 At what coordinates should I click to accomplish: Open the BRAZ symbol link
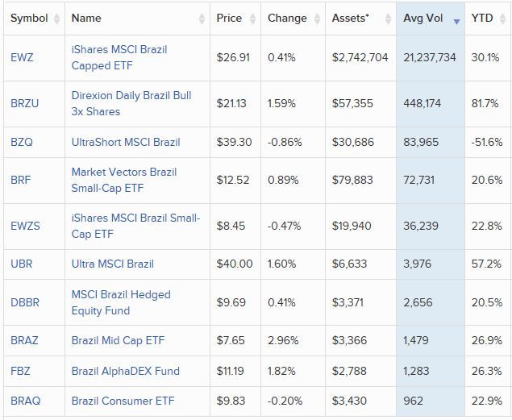coord(24,340)
